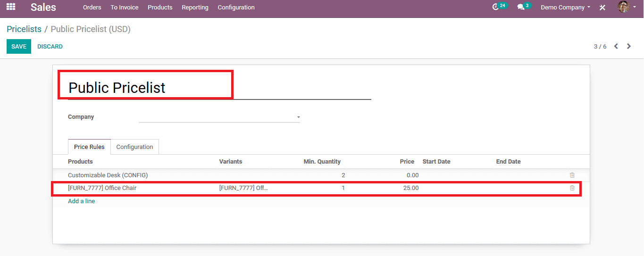Sort by Start Date column header
Viewport: 644px width, 256px height.
[x=436, y=161]
